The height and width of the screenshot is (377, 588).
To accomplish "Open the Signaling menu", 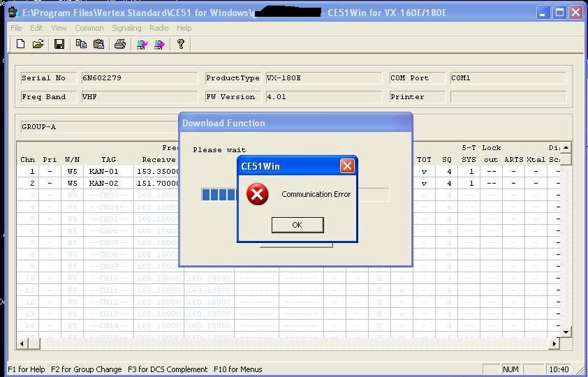I will 127,28.
